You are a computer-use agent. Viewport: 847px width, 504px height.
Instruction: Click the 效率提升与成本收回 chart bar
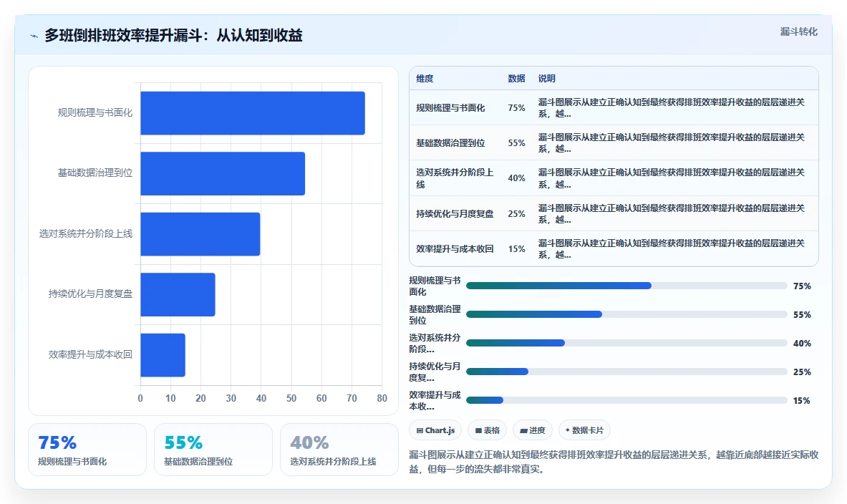163,355
